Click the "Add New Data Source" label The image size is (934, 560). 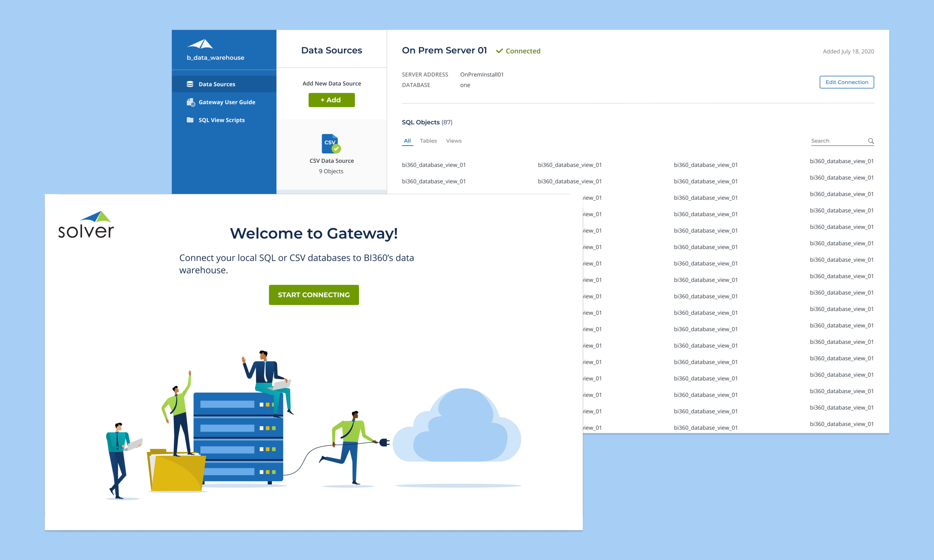point(331,83)
